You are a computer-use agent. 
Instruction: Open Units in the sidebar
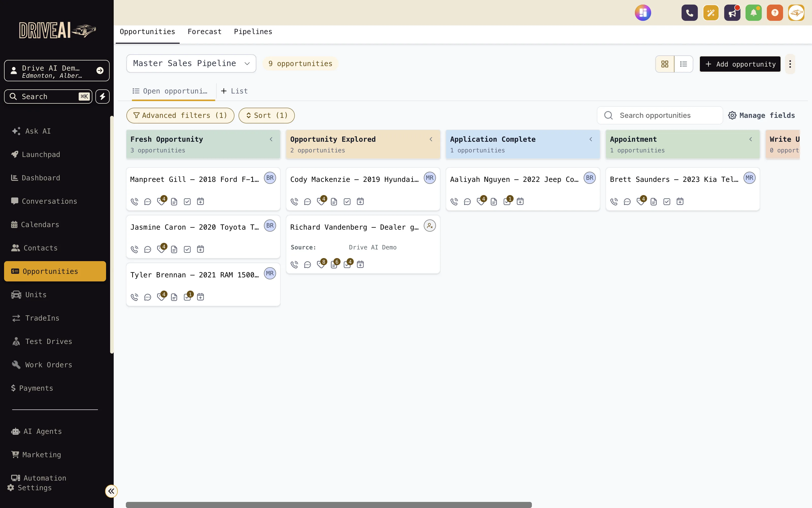pyautogui.click(x=55, y=295)
